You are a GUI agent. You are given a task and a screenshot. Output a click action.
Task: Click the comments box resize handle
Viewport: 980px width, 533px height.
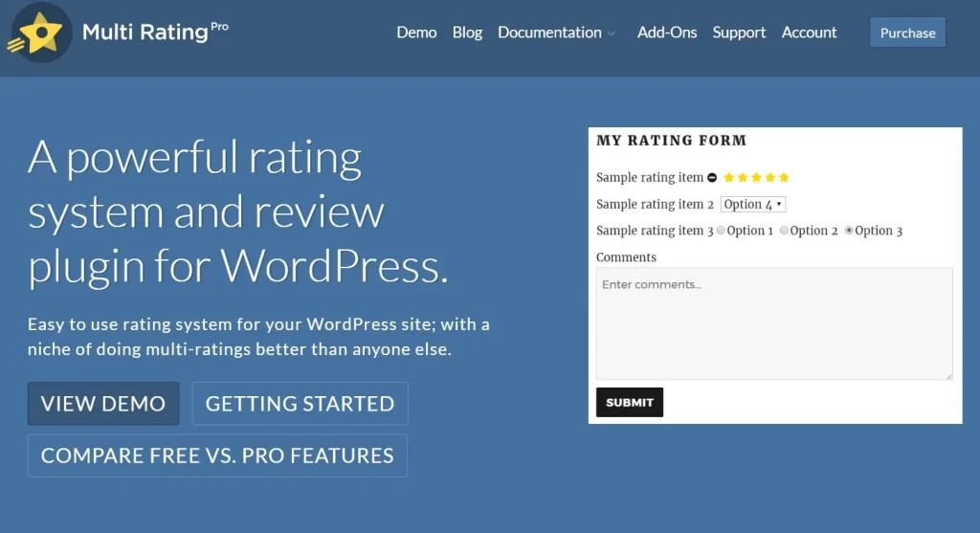[x=948, y=375]
